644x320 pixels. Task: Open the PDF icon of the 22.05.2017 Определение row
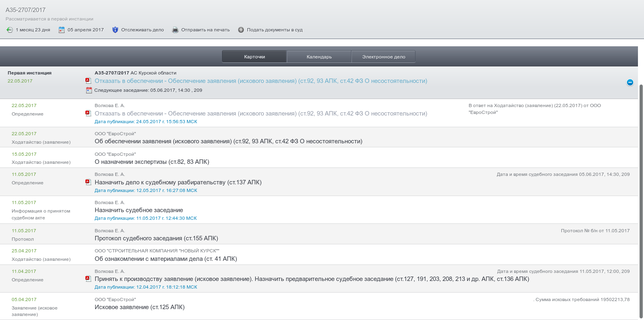88,113
